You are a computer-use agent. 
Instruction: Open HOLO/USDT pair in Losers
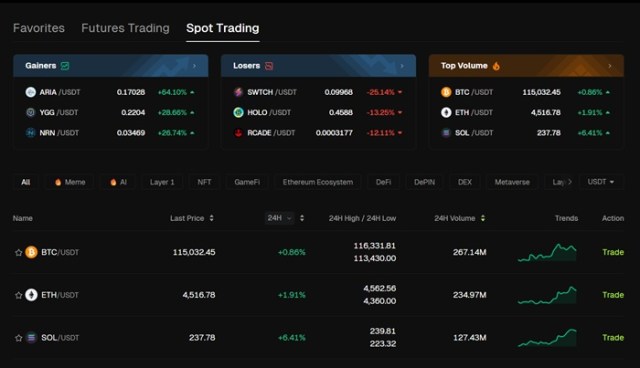[269, 112]
